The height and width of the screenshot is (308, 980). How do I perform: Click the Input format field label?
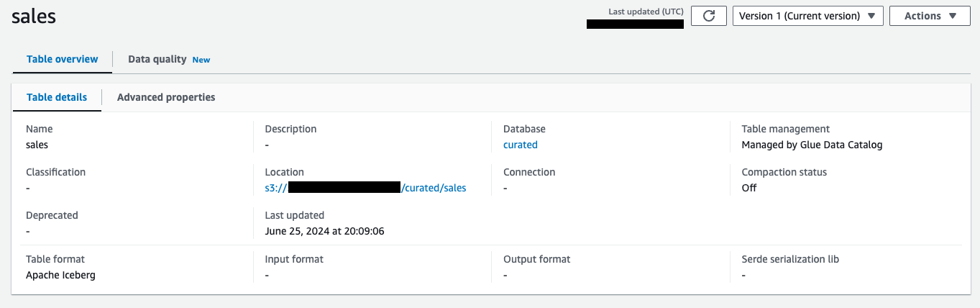(x=294, y=259)
